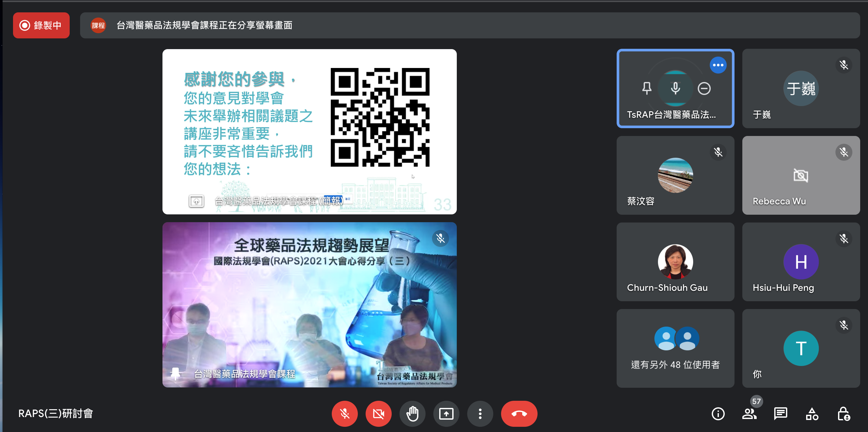Select Churn-Shiouh Gau participant tile
The height and width of the screenshot is (432, 868).
675,262
